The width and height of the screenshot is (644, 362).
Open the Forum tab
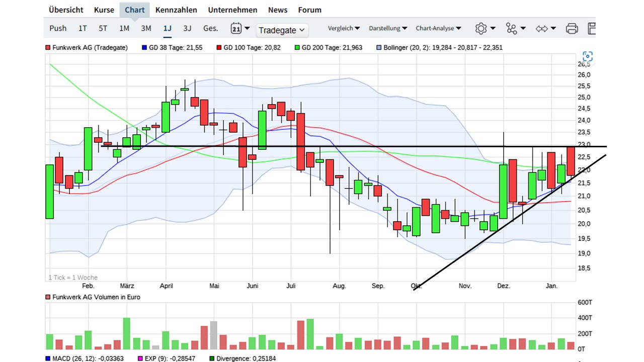coord(310,10)
